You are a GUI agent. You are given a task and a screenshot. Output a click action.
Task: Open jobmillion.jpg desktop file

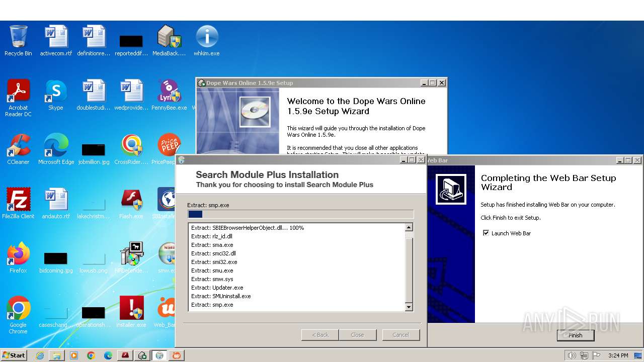[x=94, y=153]
